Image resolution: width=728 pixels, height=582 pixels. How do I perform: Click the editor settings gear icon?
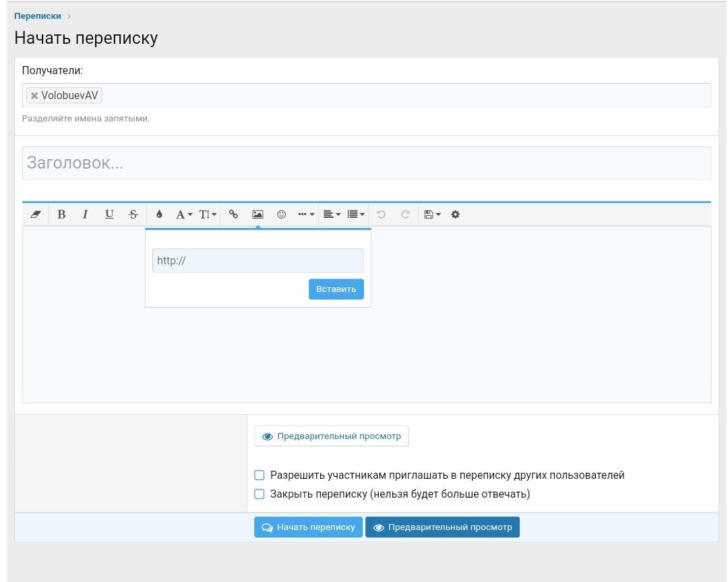tap(456, 214)
